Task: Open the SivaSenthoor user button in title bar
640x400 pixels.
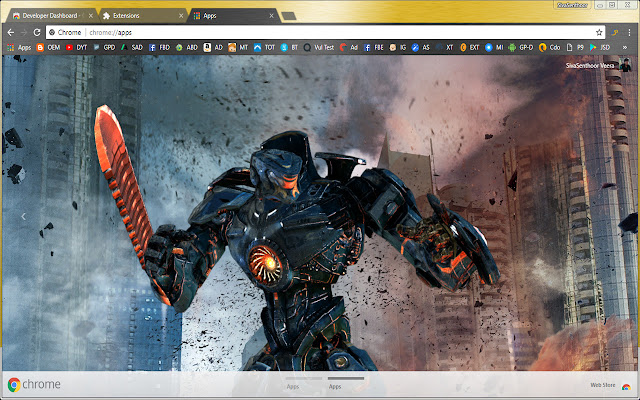Action: 572,5
